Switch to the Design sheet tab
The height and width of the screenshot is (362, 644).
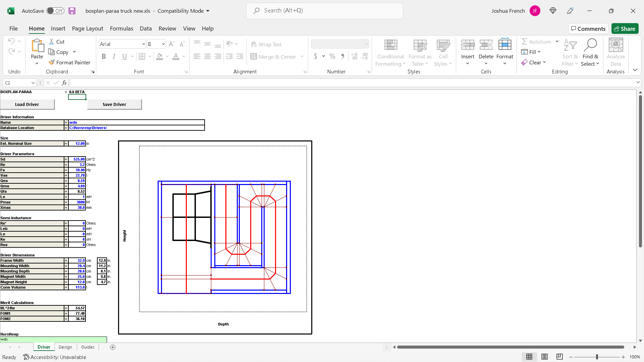coord(65,347)
